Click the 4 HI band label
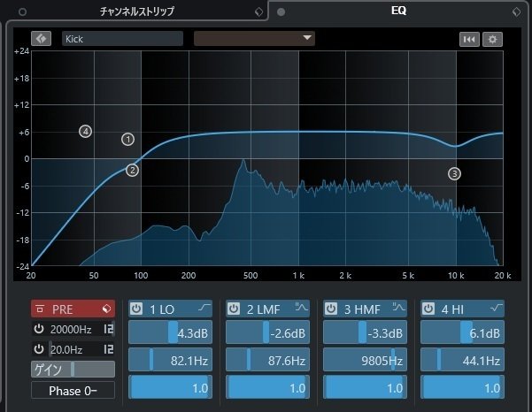The height and width of the screenshot is (412, 532). pos(452,309)
